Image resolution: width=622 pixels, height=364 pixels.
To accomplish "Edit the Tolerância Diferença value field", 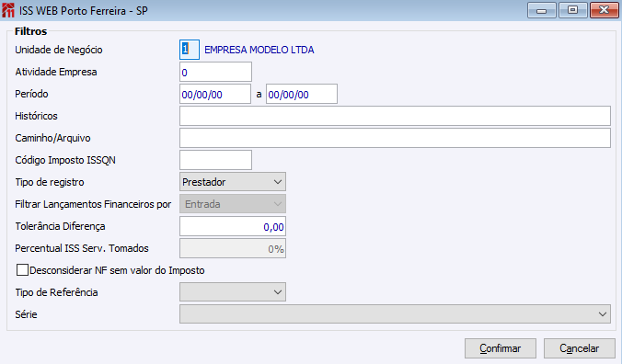I will click(x=233, y=226).
